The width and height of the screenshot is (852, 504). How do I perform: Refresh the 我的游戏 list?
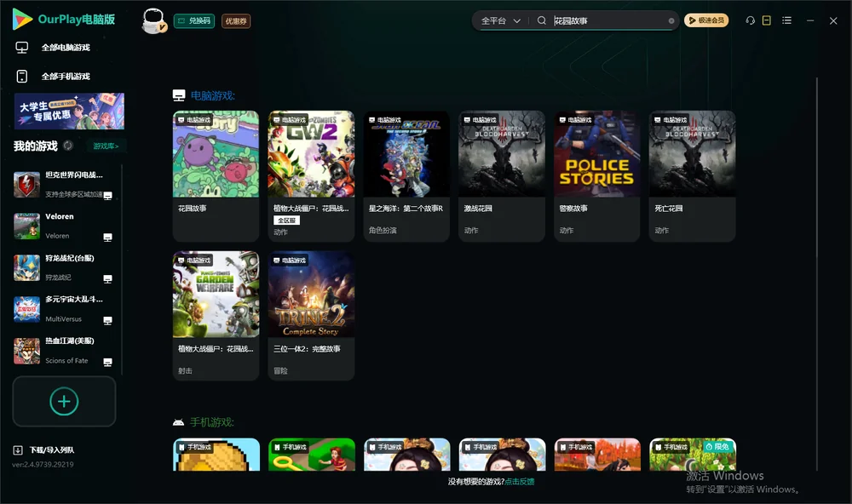point(68,146)
